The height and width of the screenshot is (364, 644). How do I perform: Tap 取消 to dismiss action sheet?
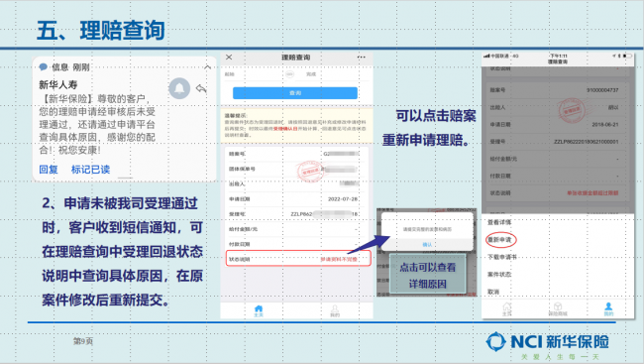point(493,292)
